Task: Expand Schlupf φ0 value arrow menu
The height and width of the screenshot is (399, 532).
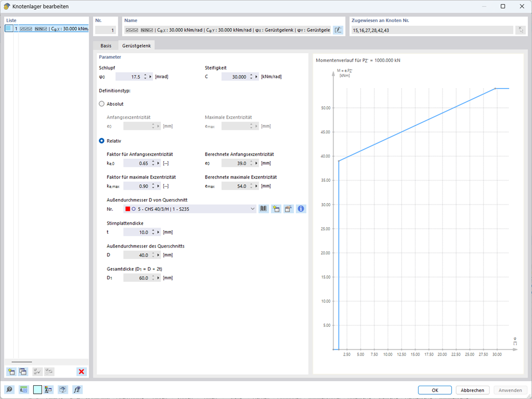Action: click(150, 77)
